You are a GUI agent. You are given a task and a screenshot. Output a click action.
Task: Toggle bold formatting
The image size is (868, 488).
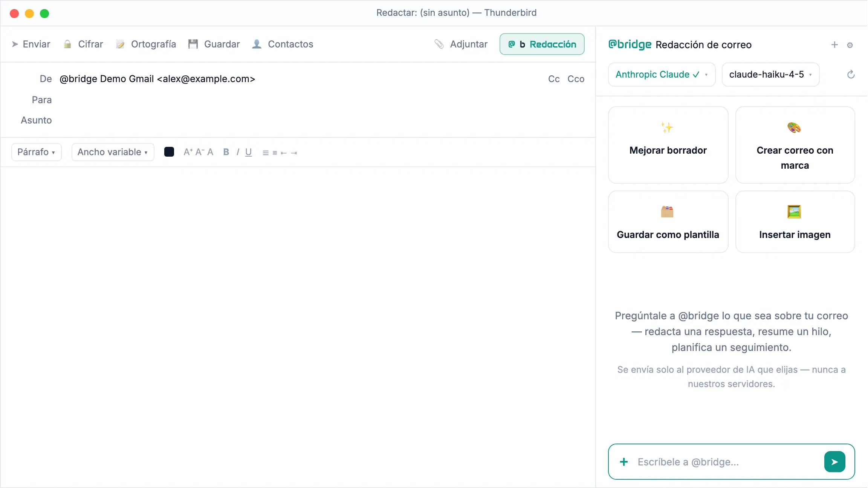pos(226,152)
